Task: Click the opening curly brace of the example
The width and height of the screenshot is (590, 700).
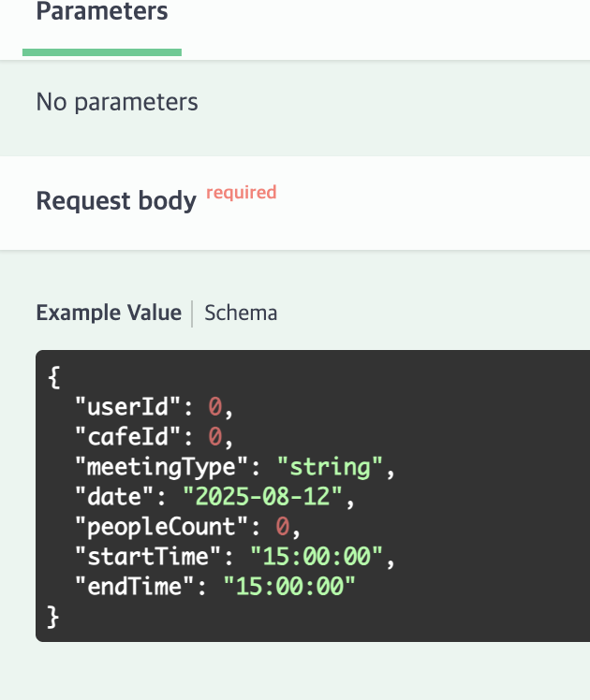Action: click(53, 377)
